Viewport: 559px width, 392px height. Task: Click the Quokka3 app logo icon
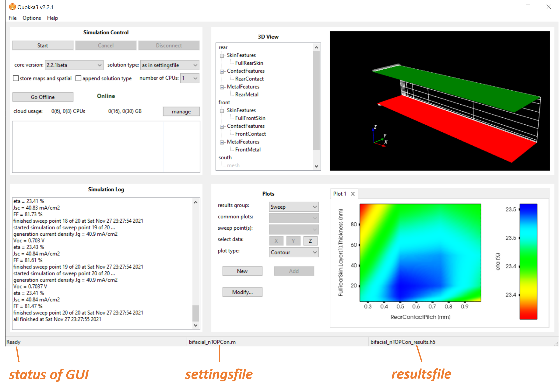(12, 7)
